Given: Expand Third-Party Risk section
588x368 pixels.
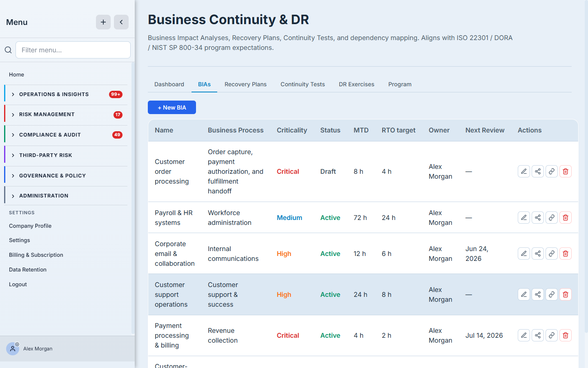Looking at the screenshot, I should click(x=66, y=155).
